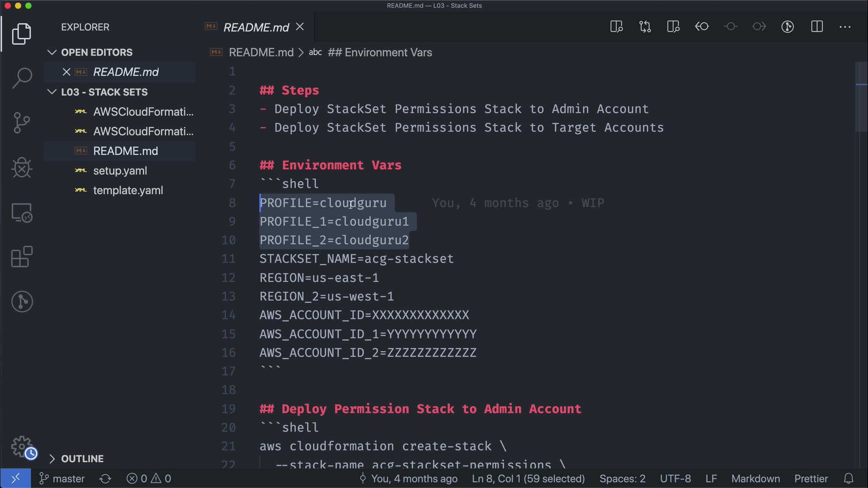868x488 pixels.
Task: Open the Source Control view
Action: tap(22, 122)
